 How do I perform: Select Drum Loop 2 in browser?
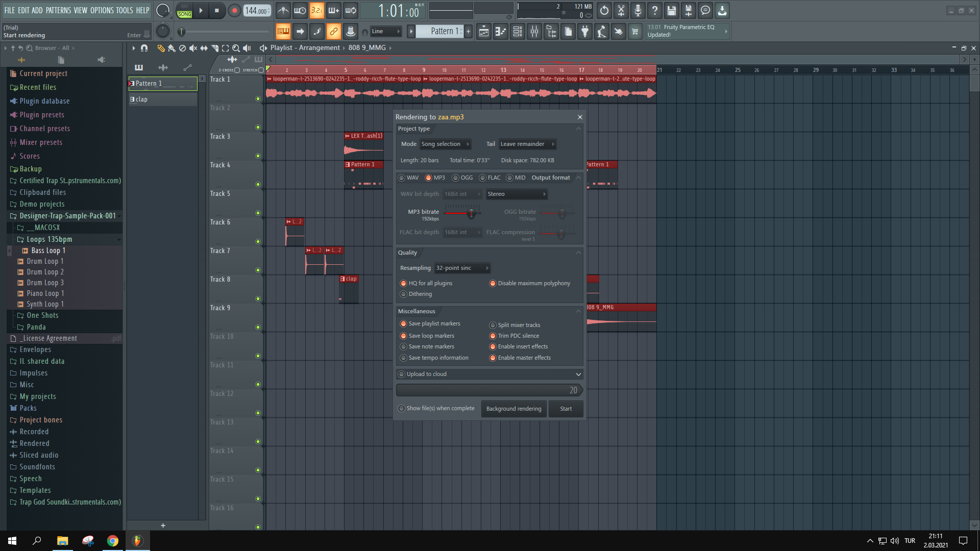click(45, 272)
